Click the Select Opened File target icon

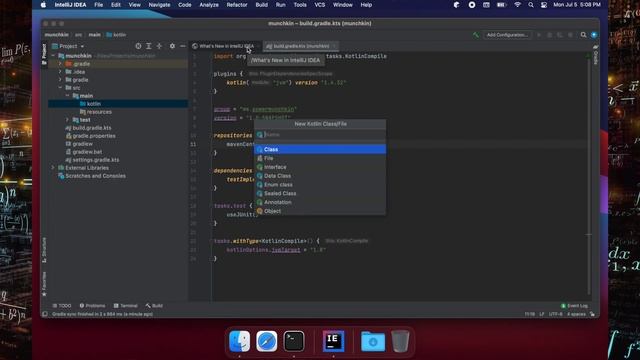pyautogui.click(x=138, y=46)
